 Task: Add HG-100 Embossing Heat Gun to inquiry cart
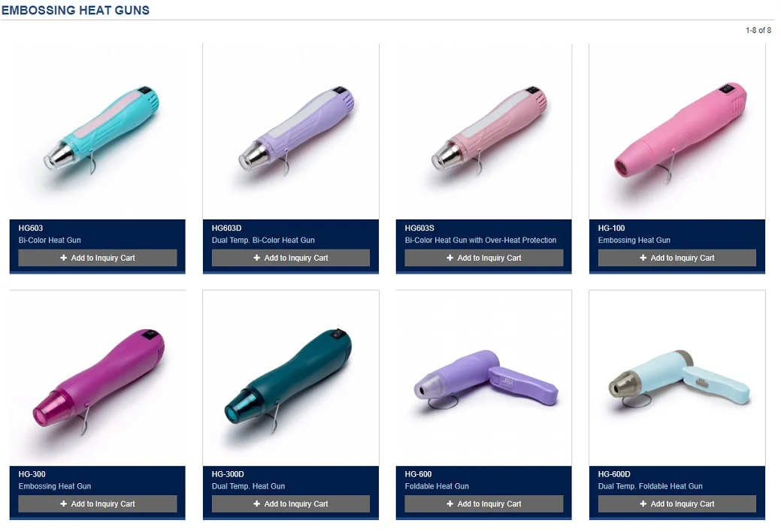pos(677,258)
